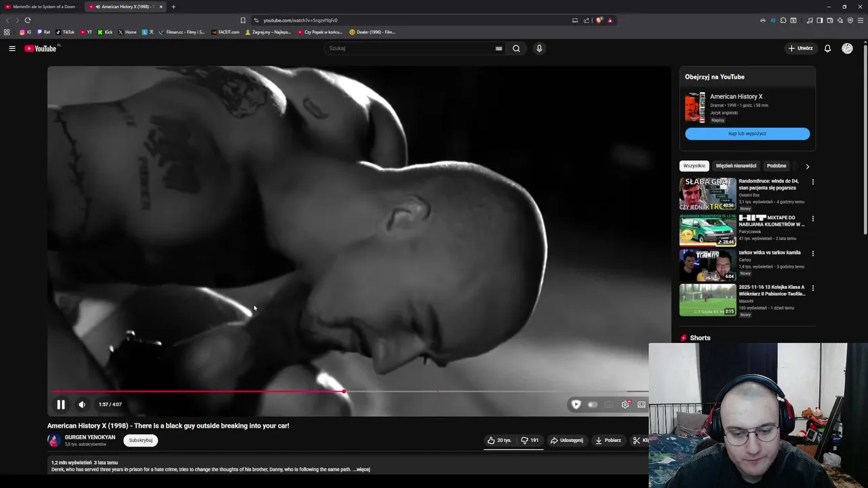
Task: Click Pobierz download button
Action: tap(608, 440)
